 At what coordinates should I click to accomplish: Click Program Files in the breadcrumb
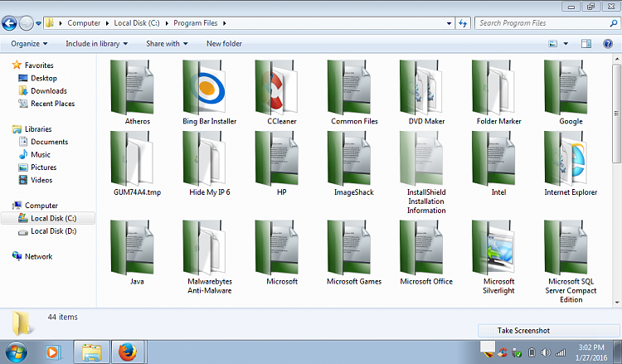pos(196,23)
